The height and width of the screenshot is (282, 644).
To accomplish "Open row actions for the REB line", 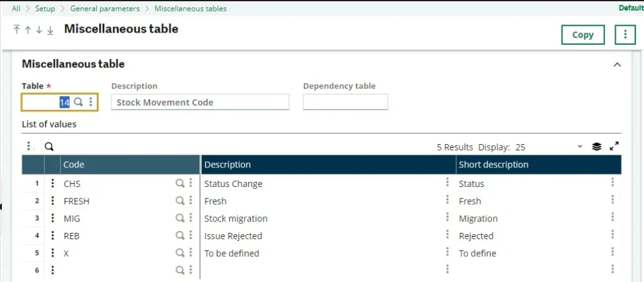I will (53, 235).
